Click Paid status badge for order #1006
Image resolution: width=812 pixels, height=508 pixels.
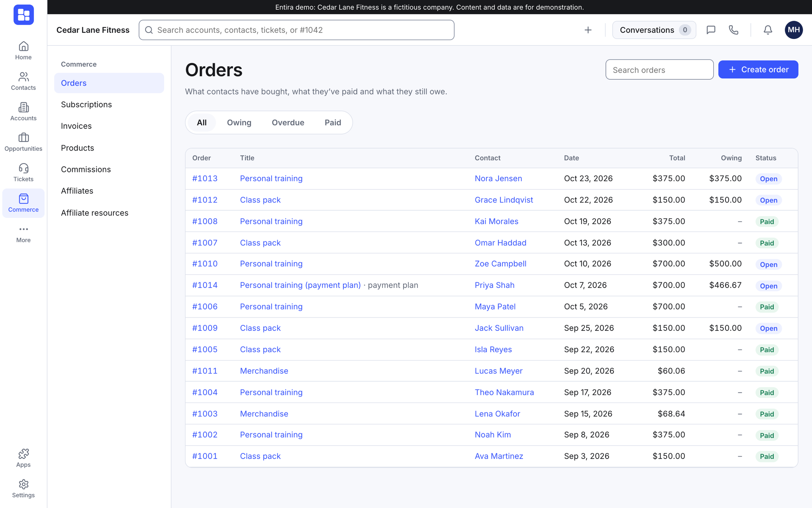click(767, 307)
